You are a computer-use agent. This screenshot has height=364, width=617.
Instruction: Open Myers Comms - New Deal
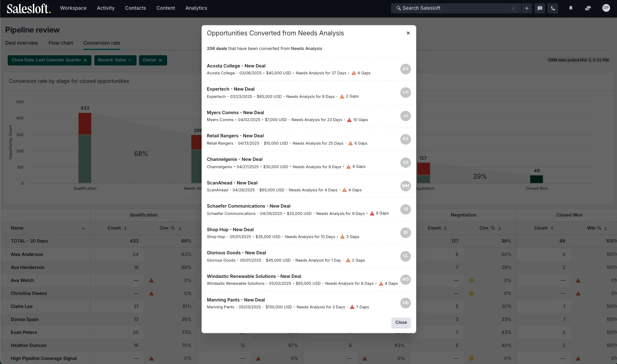coord(235,113)
